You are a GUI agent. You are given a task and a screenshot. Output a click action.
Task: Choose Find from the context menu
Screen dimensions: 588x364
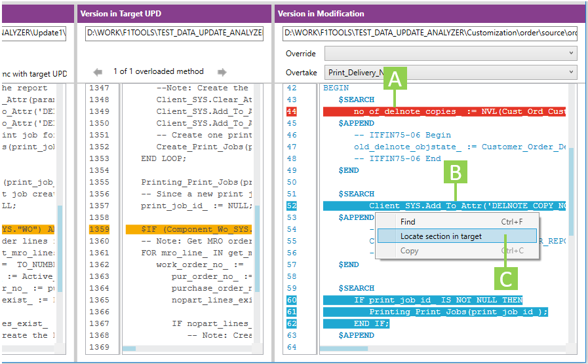pos(408,222)
